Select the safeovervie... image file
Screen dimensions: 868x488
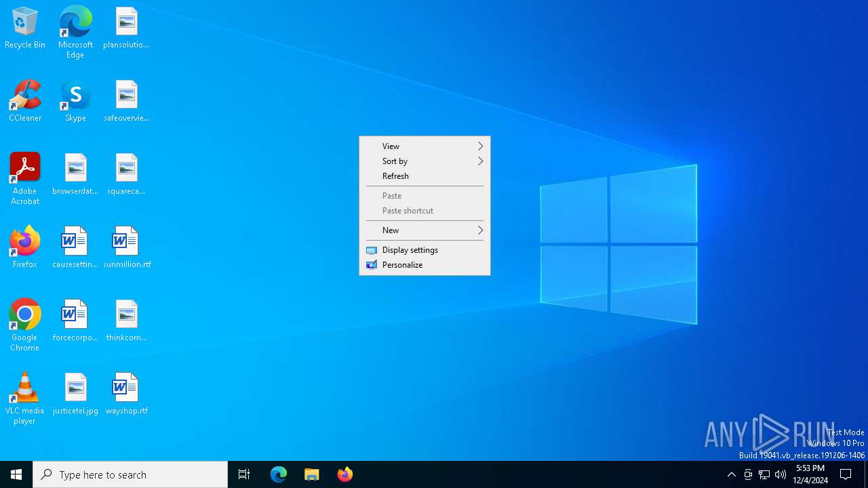tap(126, 102)
